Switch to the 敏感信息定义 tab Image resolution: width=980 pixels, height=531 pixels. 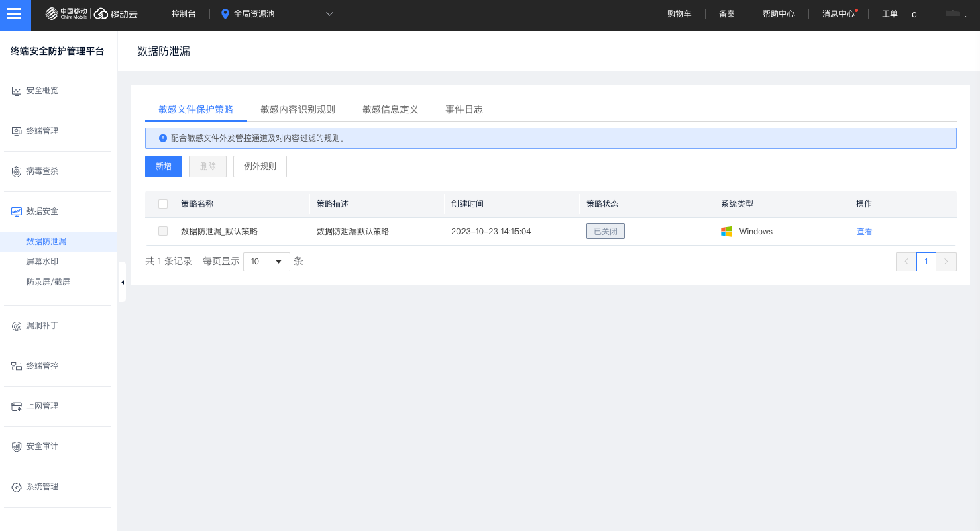click(x=390, y=109)
